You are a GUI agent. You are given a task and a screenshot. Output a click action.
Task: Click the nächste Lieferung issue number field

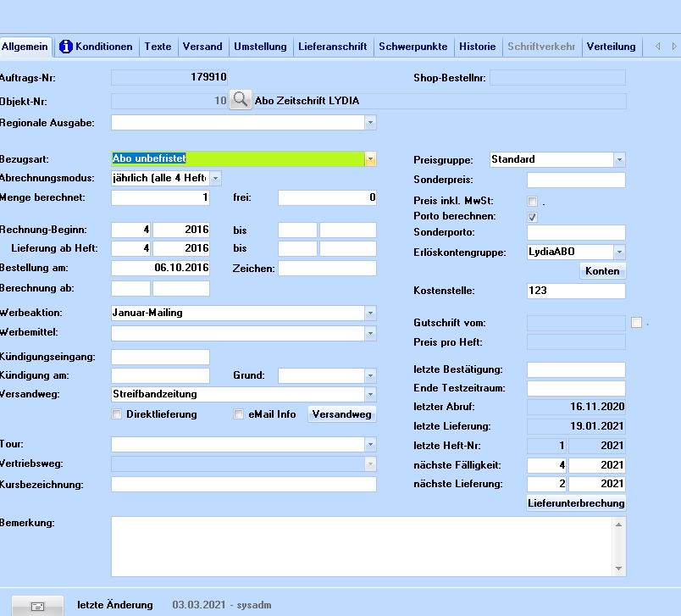(x=547, y=484)
